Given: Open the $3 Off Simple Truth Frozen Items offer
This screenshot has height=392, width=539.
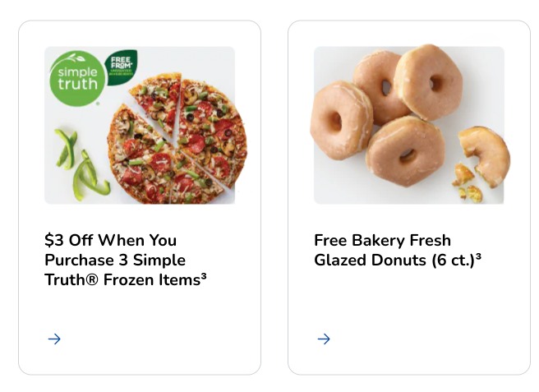Looking at the screenshot, I should point(125,260).
